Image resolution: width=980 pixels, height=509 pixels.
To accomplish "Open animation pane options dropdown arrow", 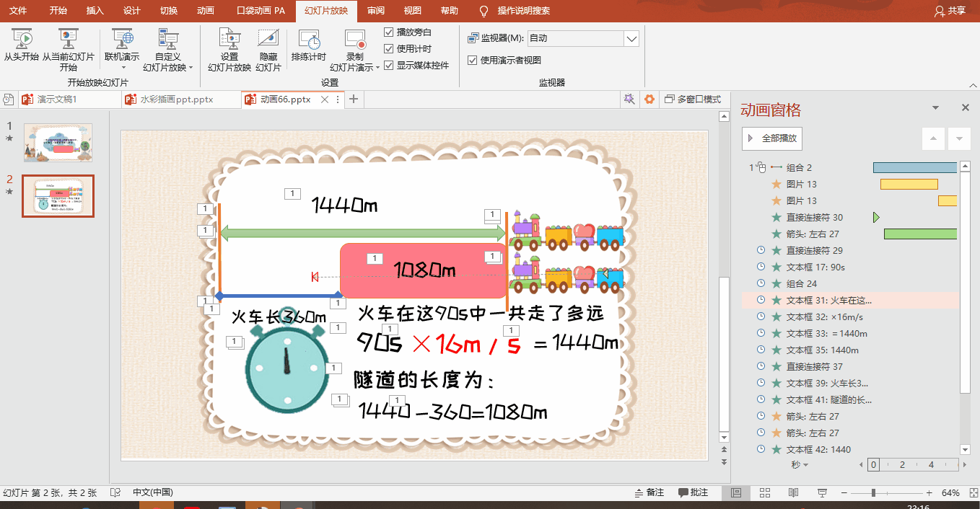I will tap(935, 108).
